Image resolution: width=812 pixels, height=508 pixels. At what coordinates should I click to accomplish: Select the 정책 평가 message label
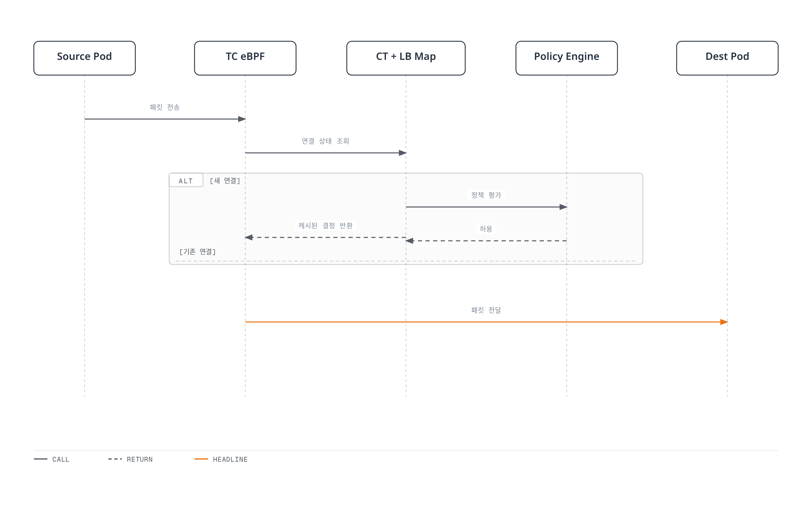click(x=486, y=195)
